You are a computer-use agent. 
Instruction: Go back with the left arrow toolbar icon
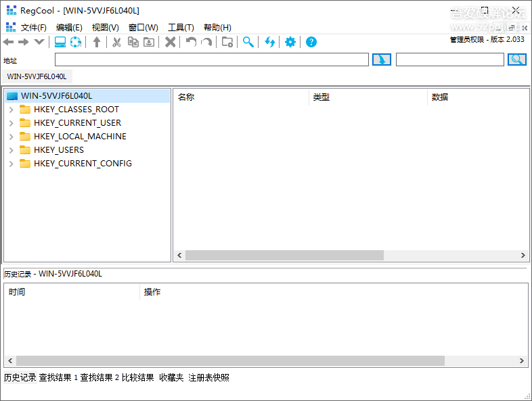click(8, 42)
